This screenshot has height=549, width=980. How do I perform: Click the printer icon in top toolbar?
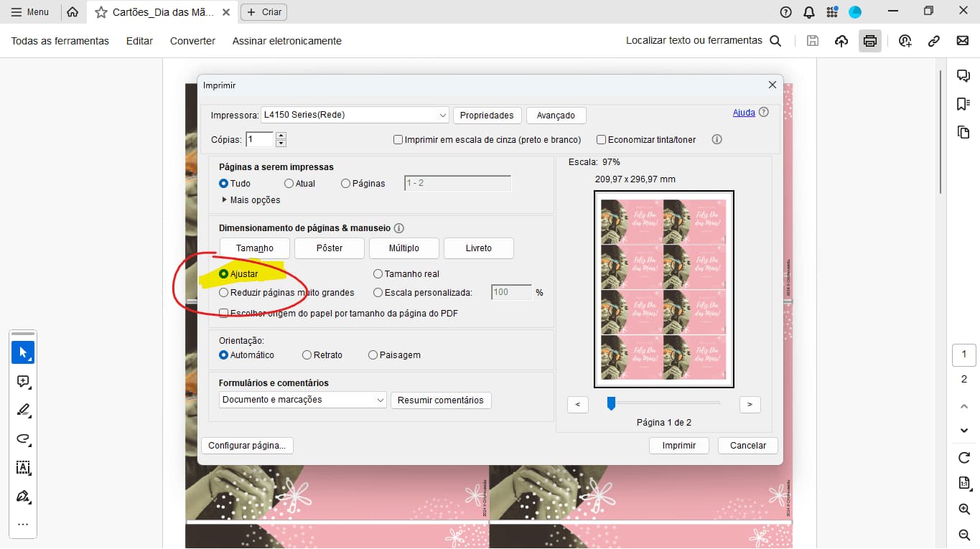click(x=870, y=41)
